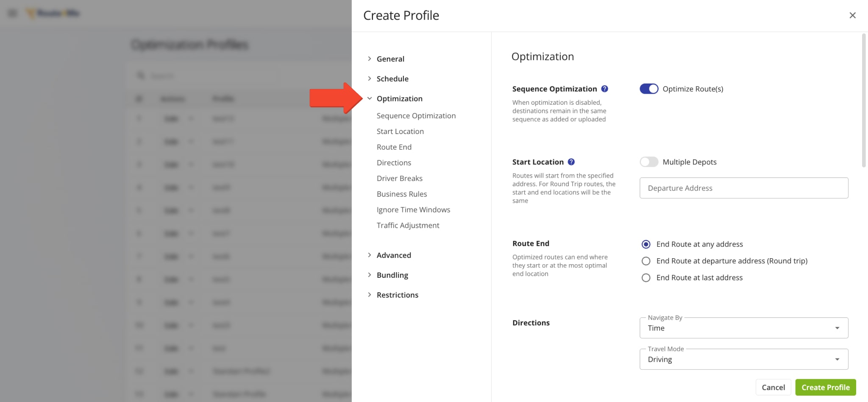
Task: Open the Sequence Optimization help tooltip
Action: coord(605,89)
